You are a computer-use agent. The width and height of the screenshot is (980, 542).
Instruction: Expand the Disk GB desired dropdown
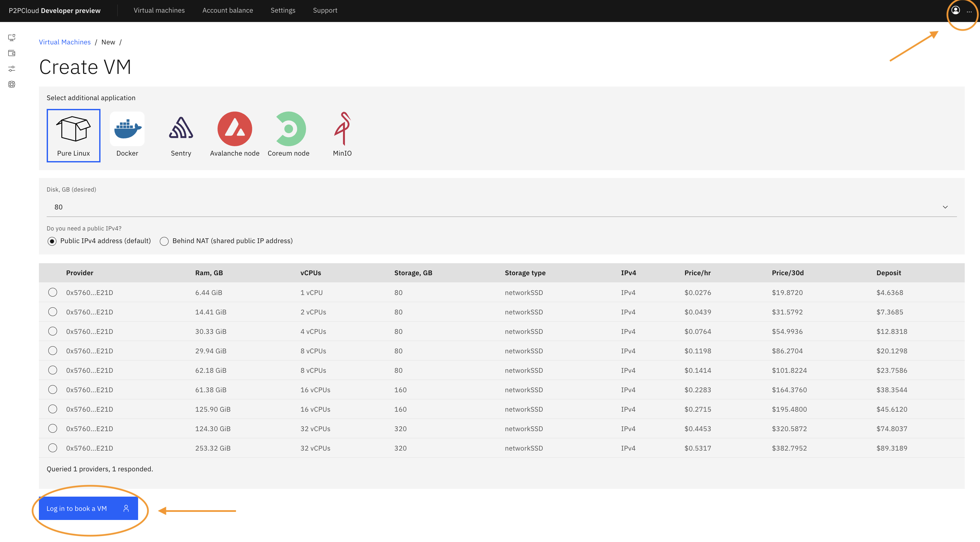(947, 207)
